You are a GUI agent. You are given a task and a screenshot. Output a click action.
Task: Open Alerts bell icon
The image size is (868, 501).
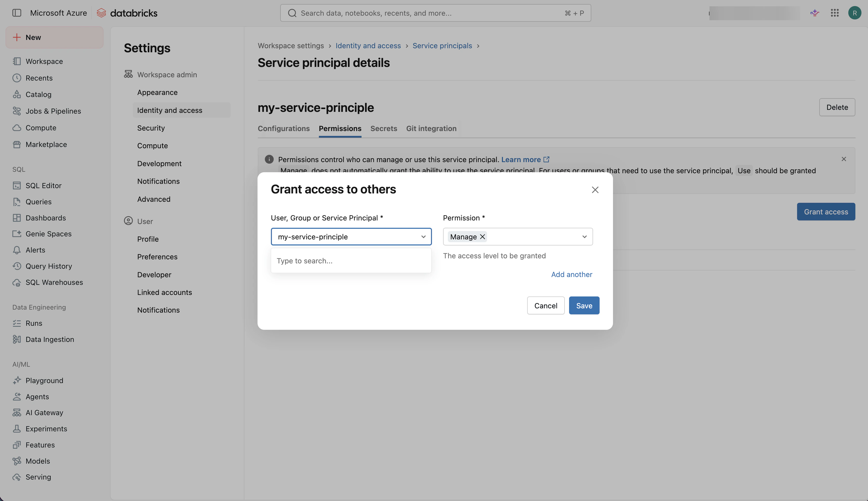coord(16,250)
